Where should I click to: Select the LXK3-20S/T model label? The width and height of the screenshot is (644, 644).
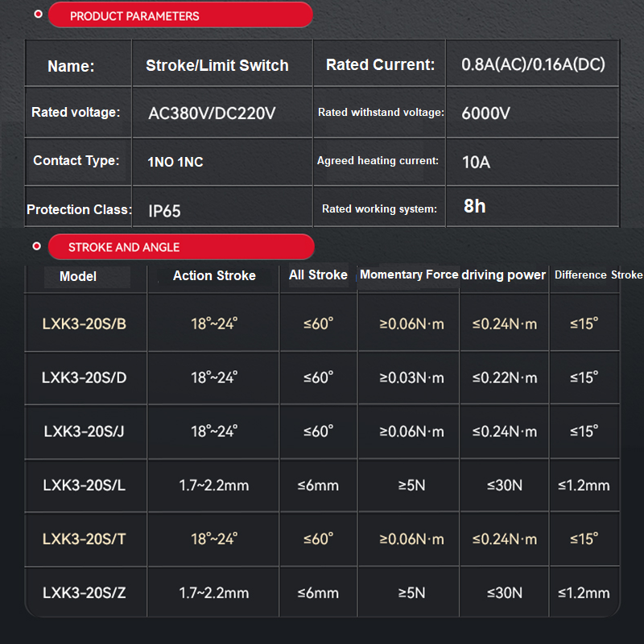[85, 539]
